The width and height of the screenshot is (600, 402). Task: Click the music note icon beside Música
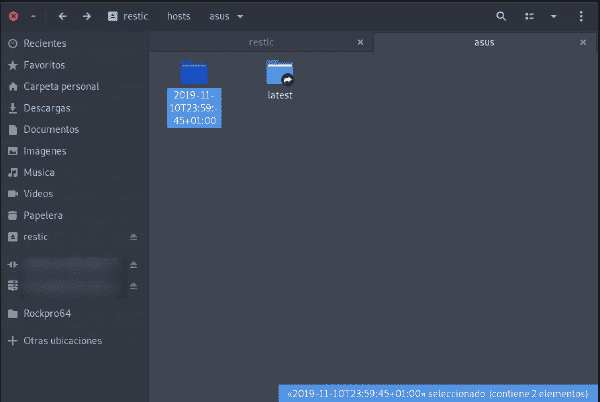(x=13, y=173)
